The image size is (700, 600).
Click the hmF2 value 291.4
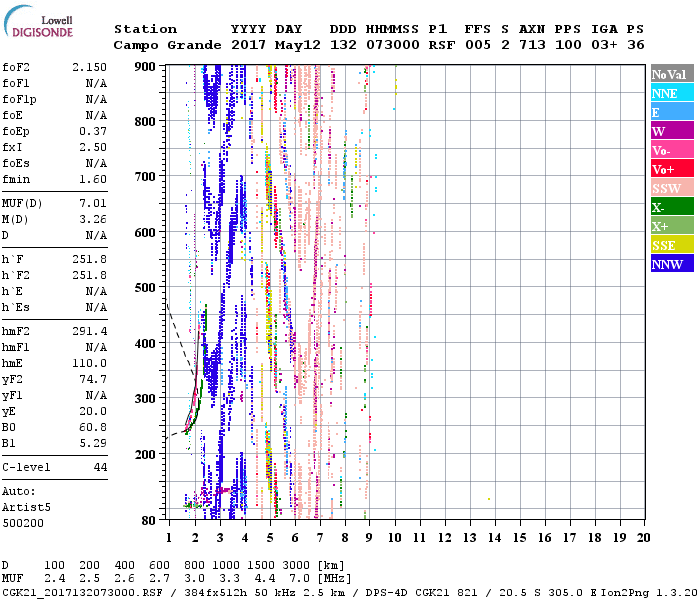coord(90,332)
